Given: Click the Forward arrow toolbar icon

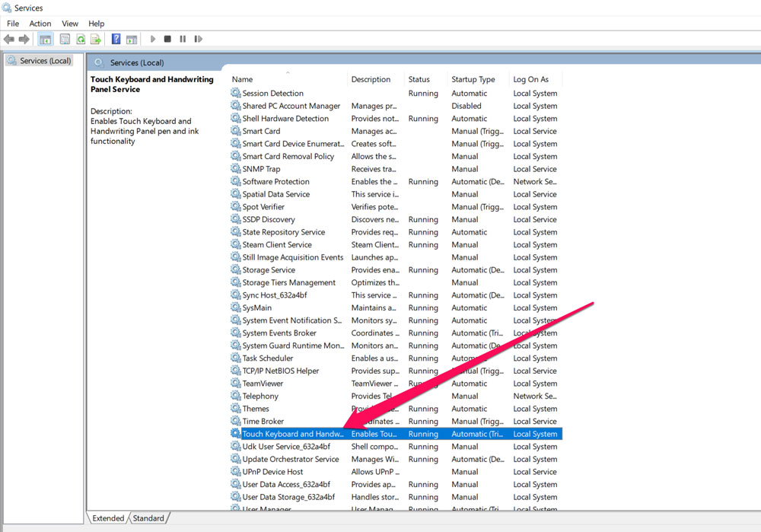Looking at the screenshot, I should pyautogui.click(x=24, y=39).
